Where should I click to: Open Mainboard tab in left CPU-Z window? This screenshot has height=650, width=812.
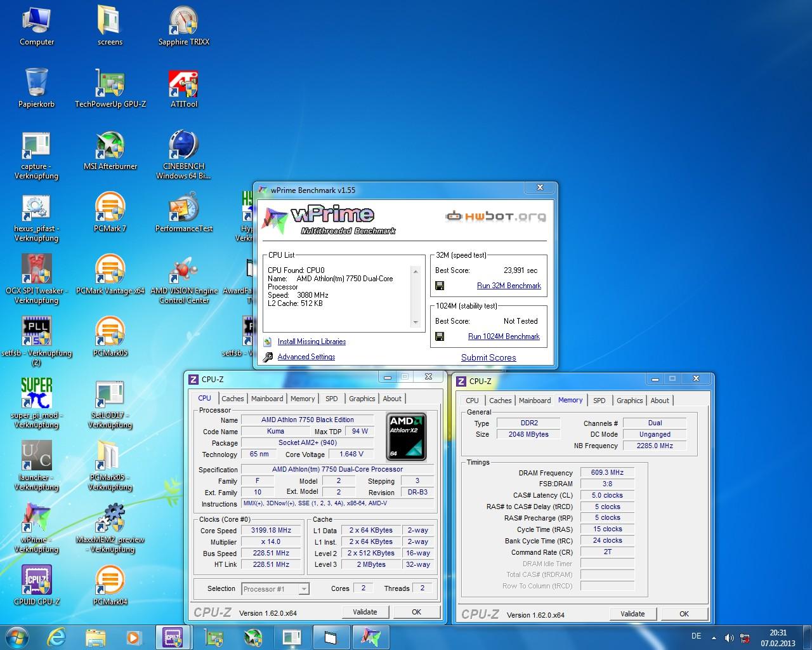click(x=267, y=399)
